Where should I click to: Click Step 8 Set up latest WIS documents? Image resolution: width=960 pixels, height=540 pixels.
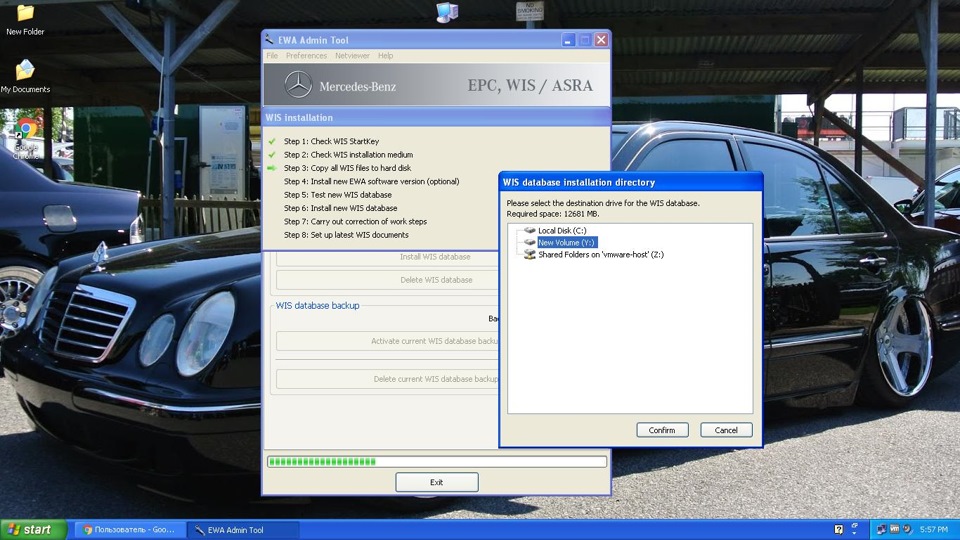(x=346, y=235)
